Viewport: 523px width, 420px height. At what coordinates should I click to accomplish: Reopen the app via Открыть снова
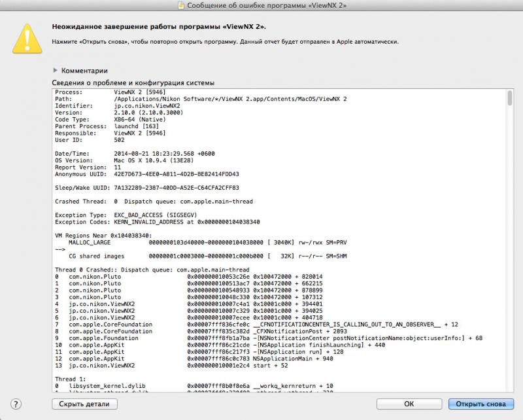[481, 404]
